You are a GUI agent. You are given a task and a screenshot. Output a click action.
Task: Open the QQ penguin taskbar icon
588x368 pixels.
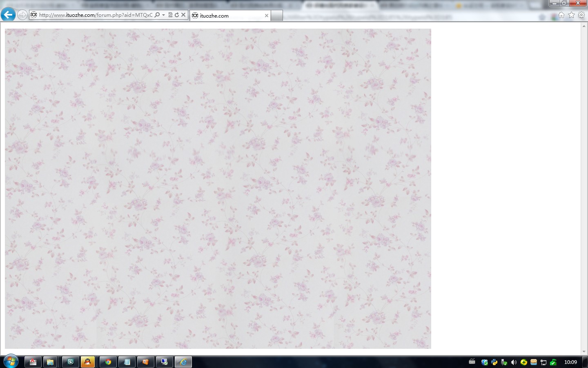point(87,362)
